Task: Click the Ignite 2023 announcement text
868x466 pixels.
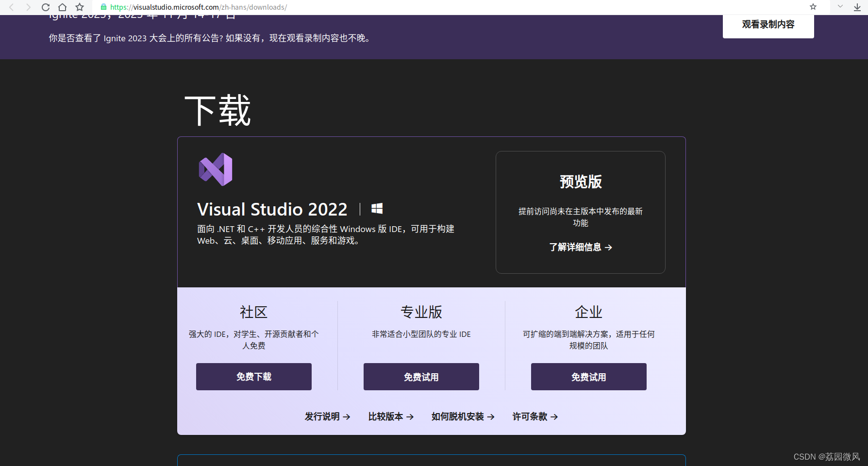Action: tap(211, 38)
